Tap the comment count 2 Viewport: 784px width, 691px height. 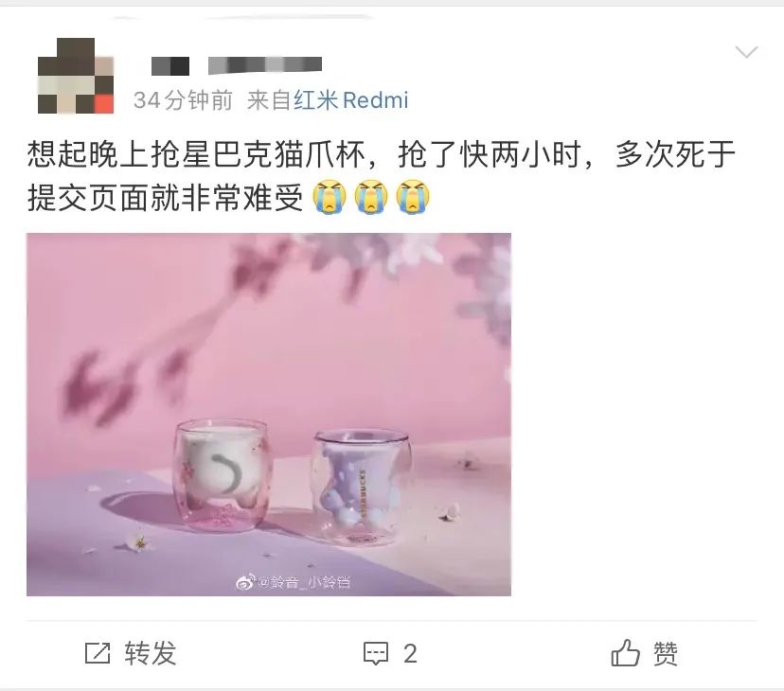[410, 653]
